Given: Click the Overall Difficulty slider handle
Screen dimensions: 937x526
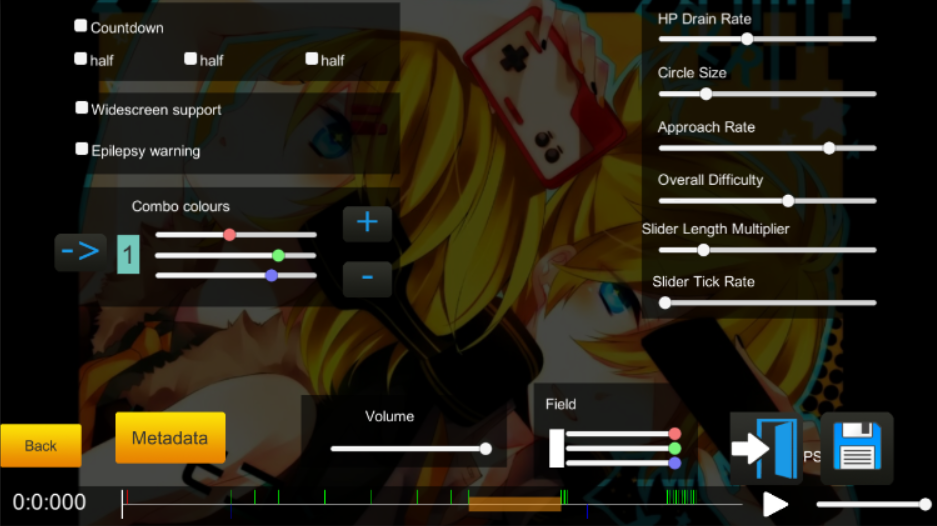Looking at the screenshot, I should click(x=788, y=201).
